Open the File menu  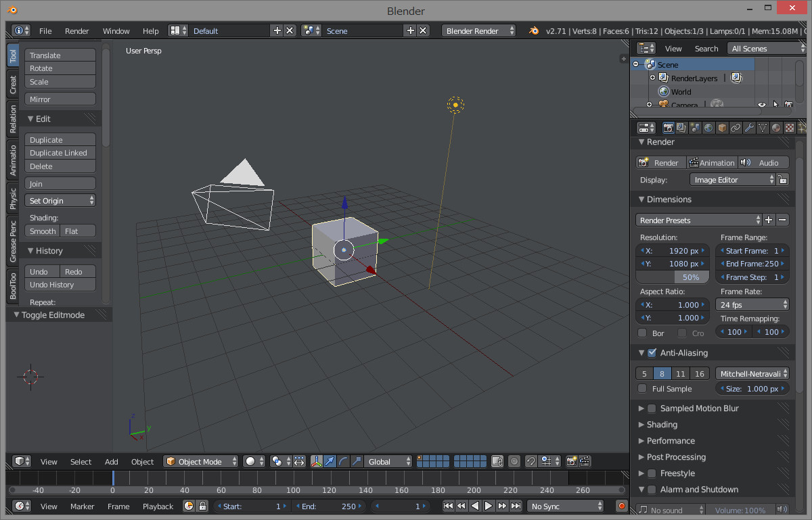[x=45, y=30]
